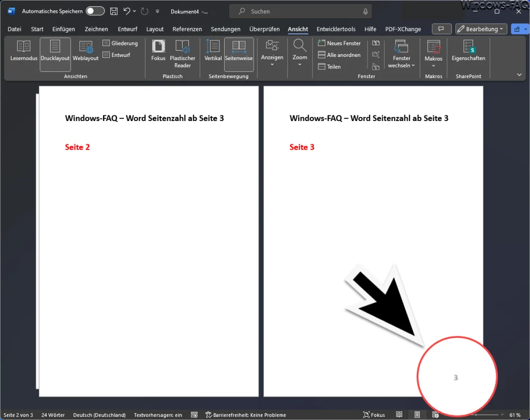Switch to the Einfügen tab
Image resolution: width=530 pixels, height=420 pixels.
click(64, 29)
